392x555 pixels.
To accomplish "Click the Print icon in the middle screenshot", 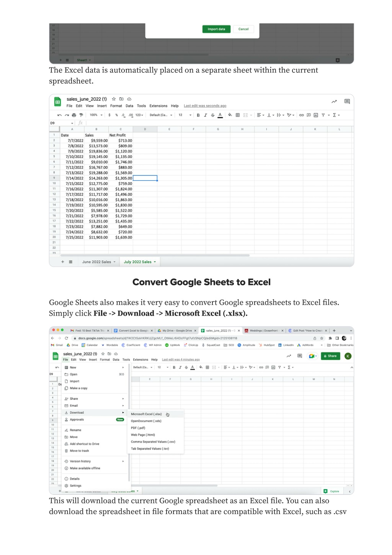I will click(74, 115).
